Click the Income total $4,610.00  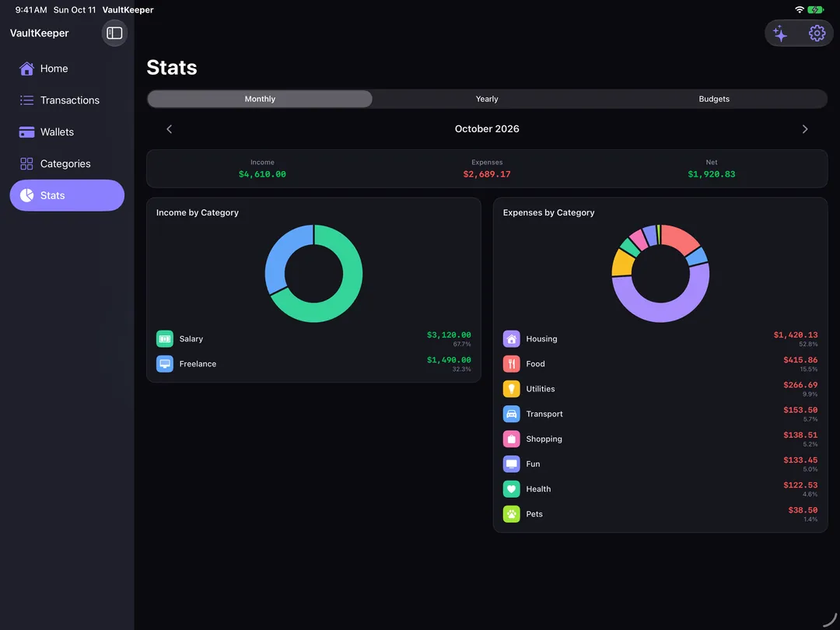click(262, 174)
